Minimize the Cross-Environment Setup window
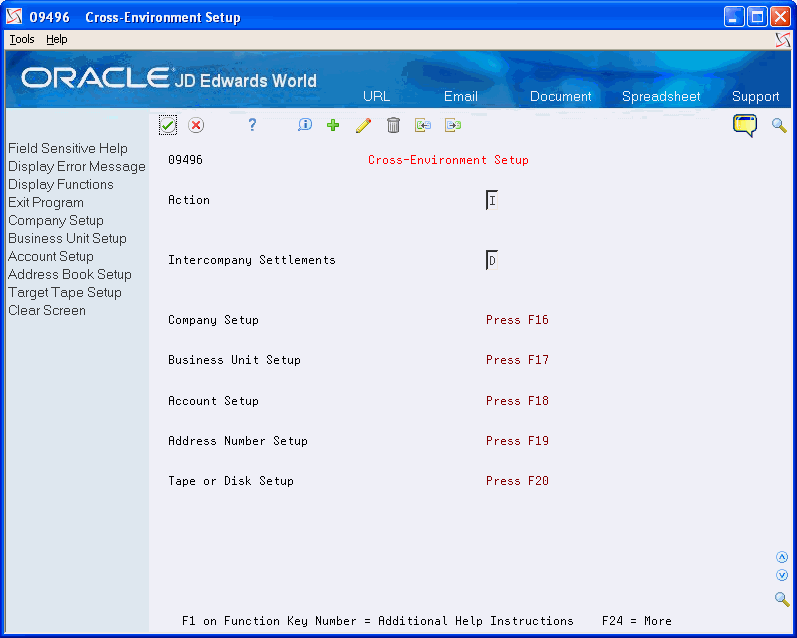The height and width of the screenshot is (638, 797). [733, 17]
